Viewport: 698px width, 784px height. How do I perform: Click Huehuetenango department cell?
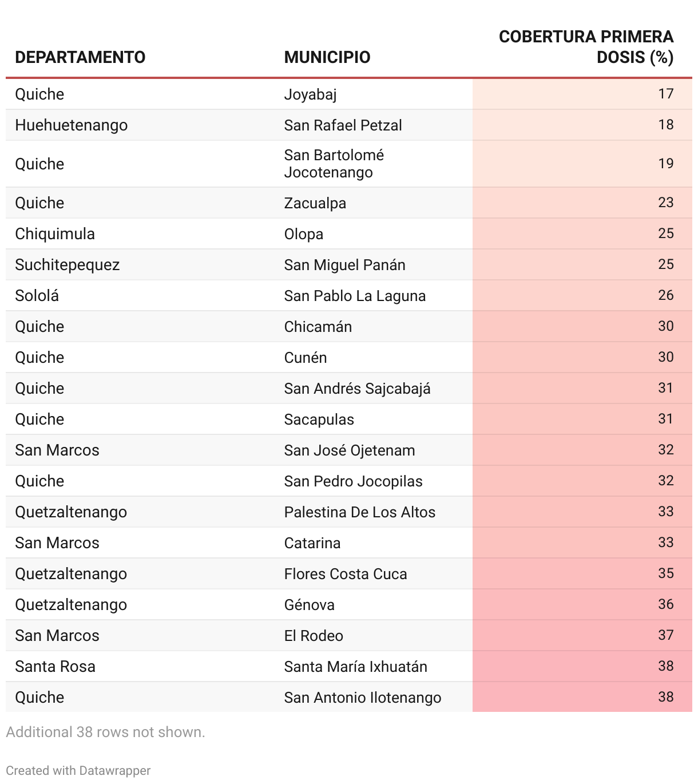point(72,125)
